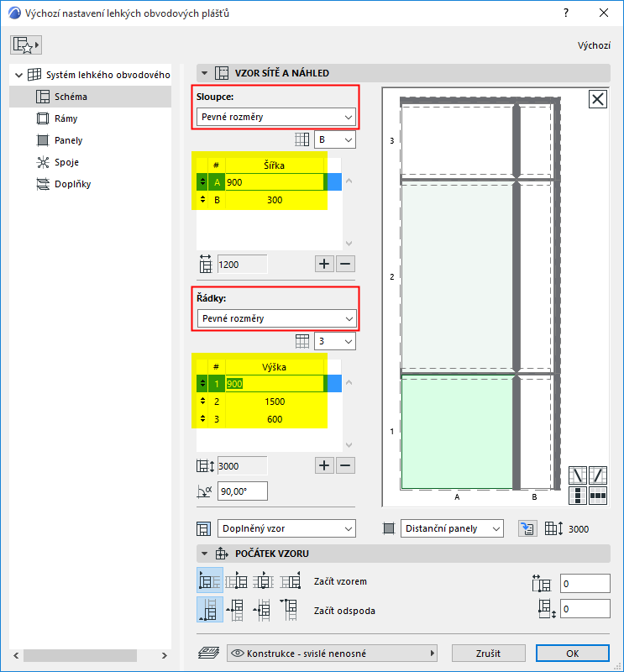Click the Šířka column header
Image resolution: width=624 pixels, height=672 pixels.
click(x=275, y=165)
